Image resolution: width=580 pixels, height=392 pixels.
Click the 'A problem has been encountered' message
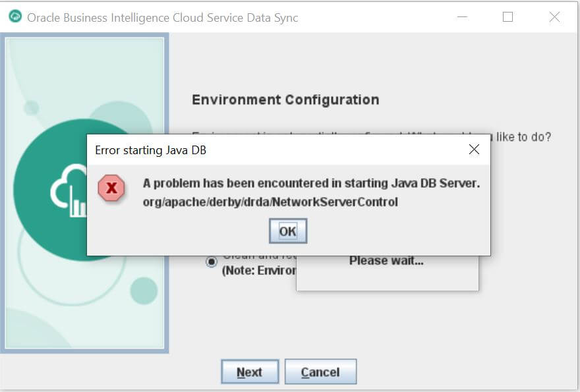click(311, 183)
